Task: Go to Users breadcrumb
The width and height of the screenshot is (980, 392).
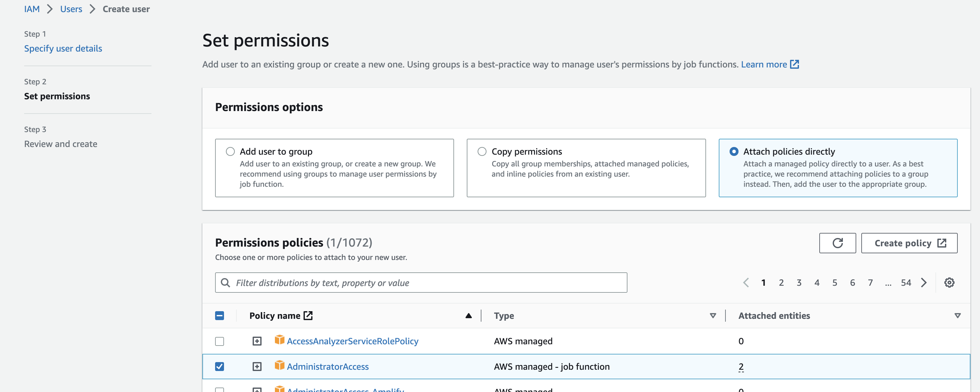Action: (71, 9)
